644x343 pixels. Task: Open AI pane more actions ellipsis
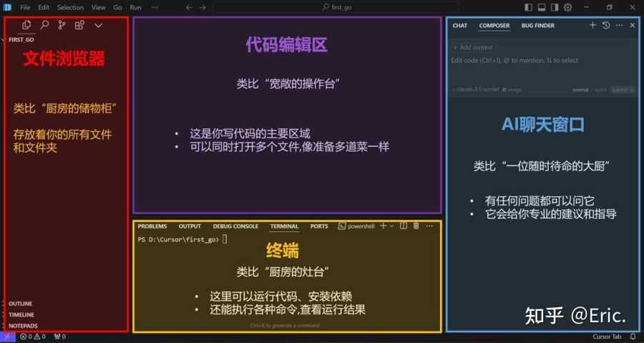(619, 26)
